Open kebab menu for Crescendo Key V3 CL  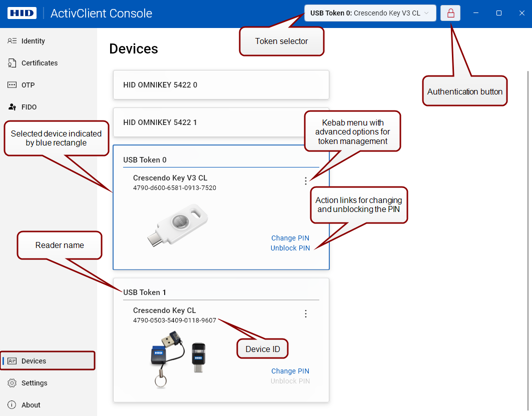coord(306,181)
